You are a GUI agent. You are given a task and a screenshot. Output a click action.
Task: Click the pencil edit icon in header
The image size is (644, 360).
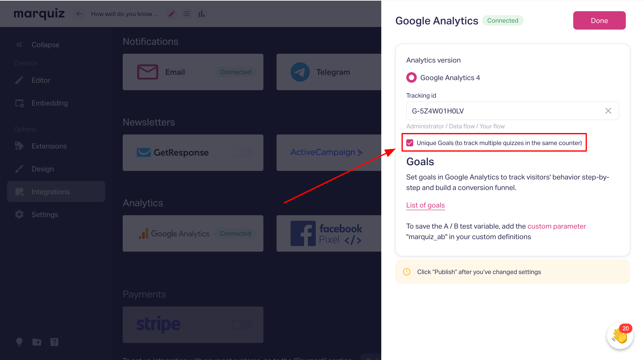(x=172, y=14)
